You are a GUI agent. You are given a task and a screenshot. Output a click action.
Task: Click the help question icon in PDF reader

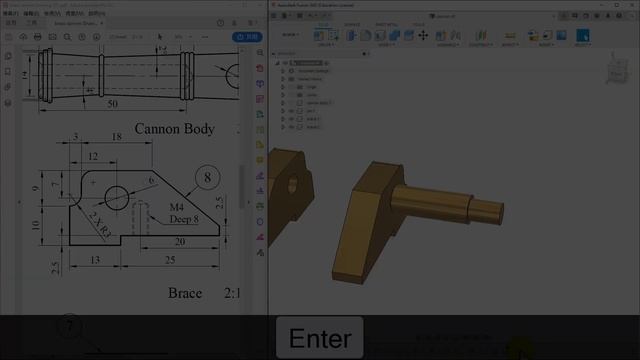coord(220,23)
